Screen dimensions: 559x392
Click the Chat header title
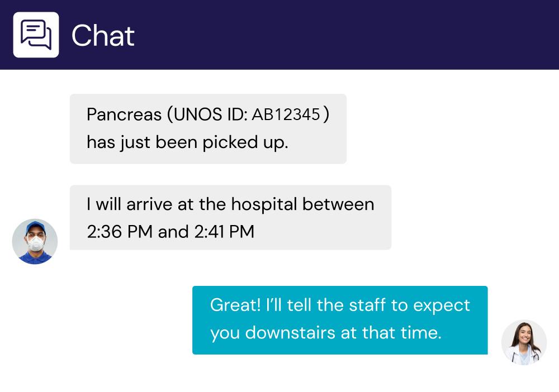pyautogui.click(x=103, y=36)
